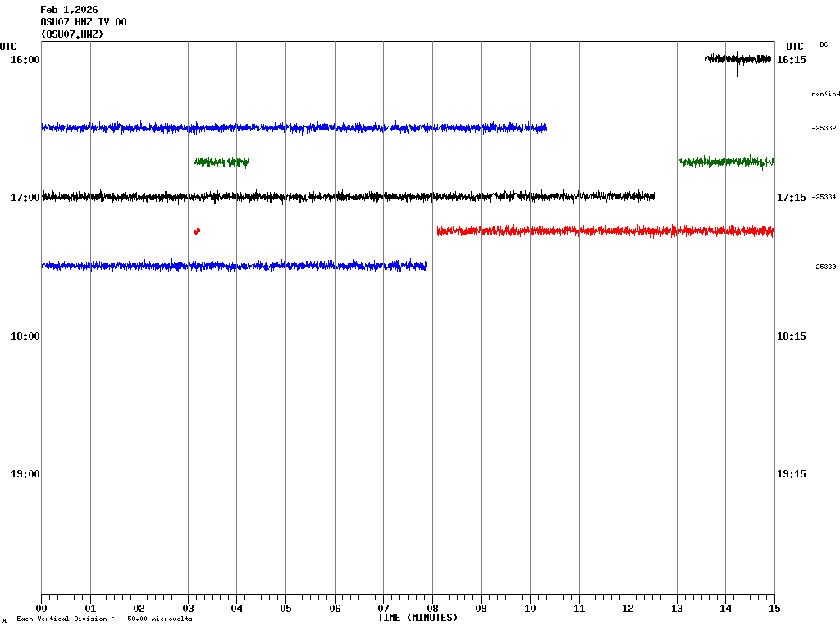Image resolution: width=840 pixels, height=630 pixels.
Task: Click the DC column header
Action: [824, 44]
